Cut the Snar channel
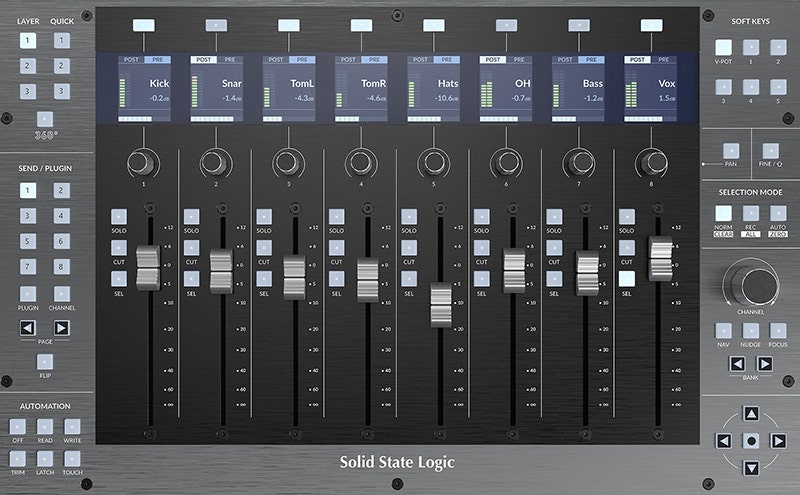The width and height of the screenshot is (800, 495). (x=191, y=248)
